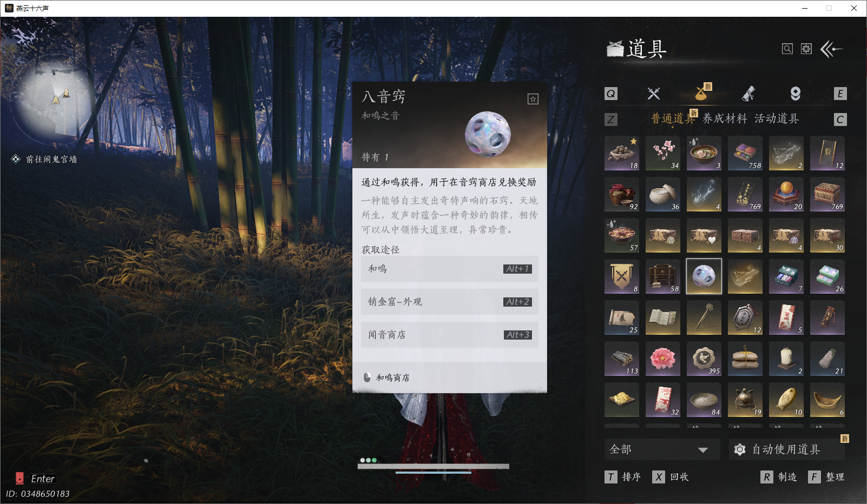The height and width of the screenshot is (504, 867).
Task: Select the gold ingot boat item count 6
Action: point(827,400)
